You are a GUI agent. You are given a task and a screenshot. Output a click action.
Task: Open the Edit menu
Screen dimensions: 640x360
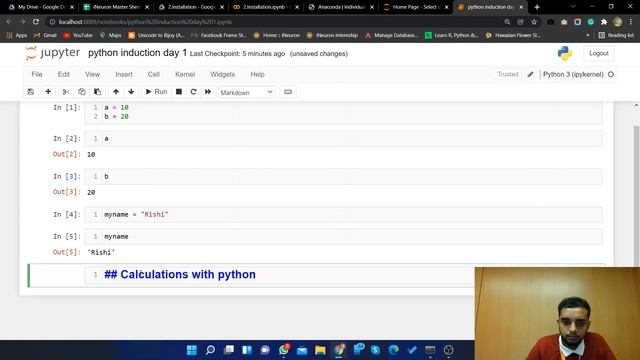point(64,74)
